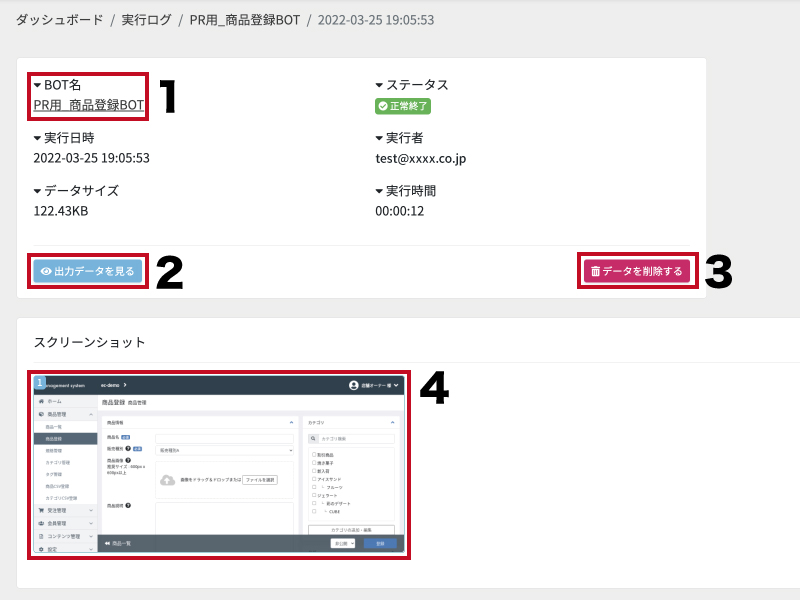Click the trash icon on delete button

click(x=595, y=271)
